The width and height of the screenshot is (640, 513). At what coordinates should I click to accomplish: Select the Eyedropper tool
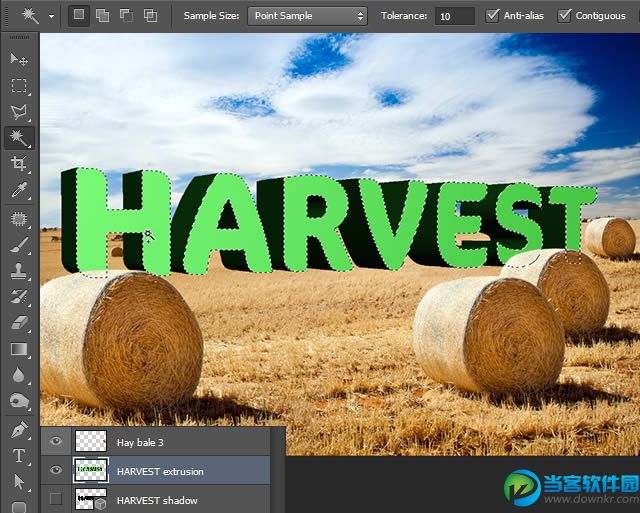point(19,190)
